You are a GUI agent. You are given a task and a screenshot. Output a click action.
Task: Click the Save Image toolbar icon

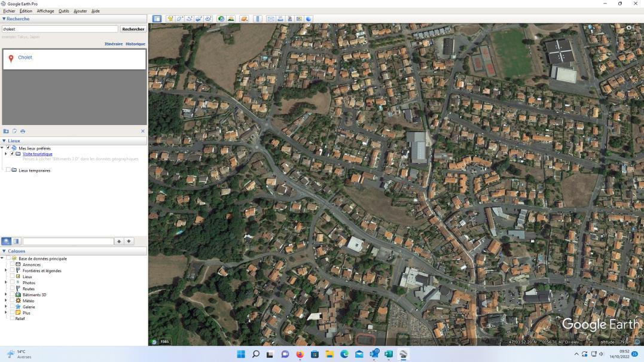[290, 19]
